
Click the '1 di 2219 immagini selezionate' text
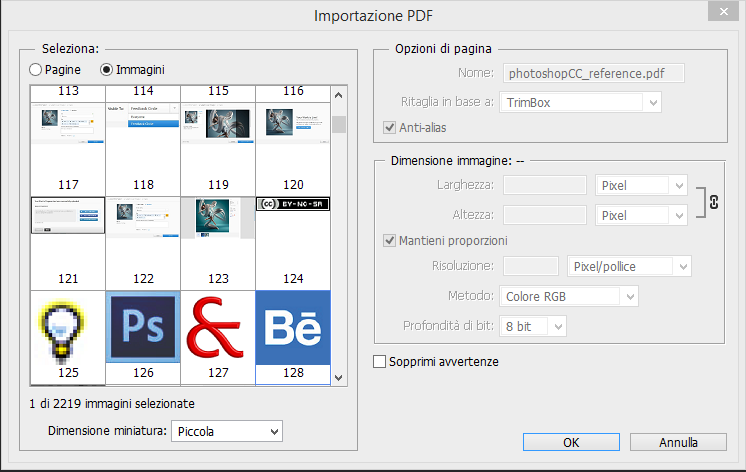pyautogui.click(x=112, y=404)
